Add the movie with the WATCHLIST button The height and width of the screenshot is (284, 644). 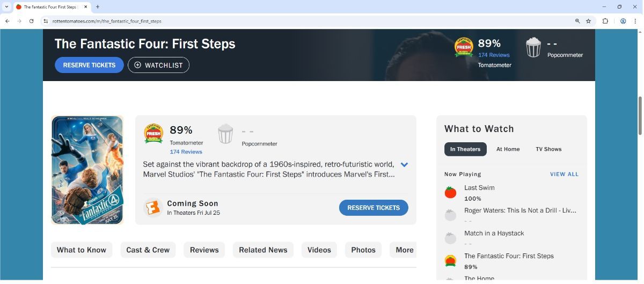tap(158, 65)
